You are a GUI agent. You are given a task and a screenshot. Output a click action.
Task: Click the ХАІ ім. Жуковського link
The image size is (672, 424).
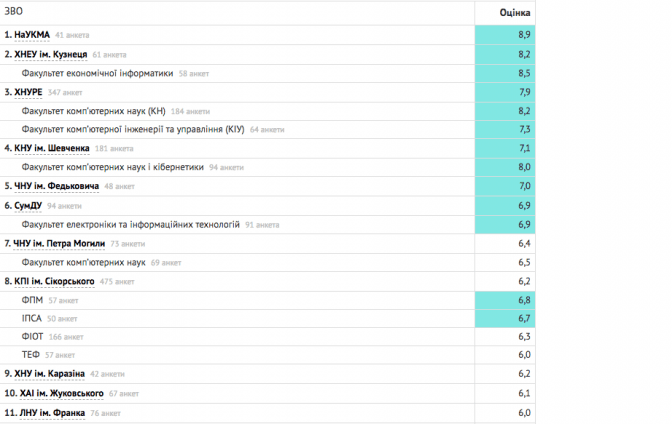(61, 393)
